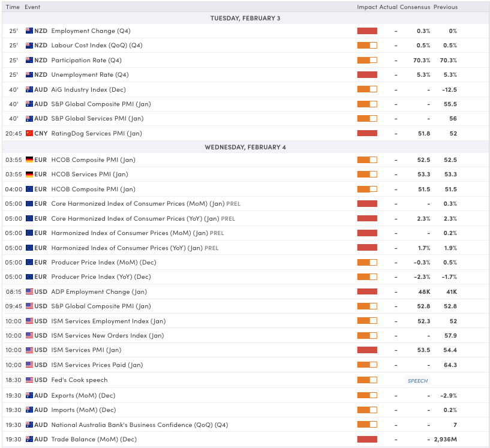
Task: Click the 20:45 time on the CNY row
Action: 14,133
